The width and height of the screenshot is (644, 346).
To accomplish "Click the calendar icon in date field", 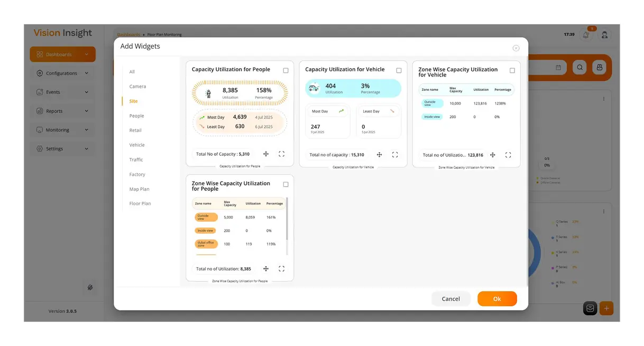I will [558, 68].
